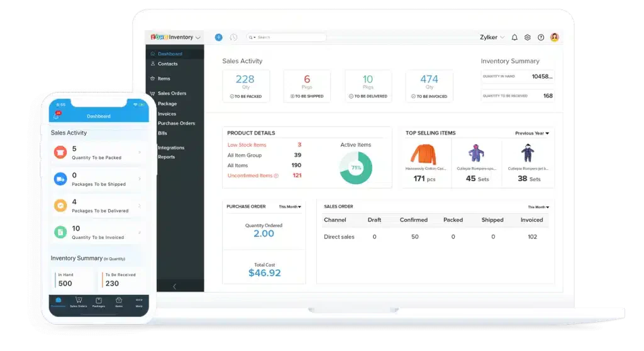Viewport: 644px width, 351px height.
Task: Select Dashboard in the sidebar menu
Action: pos(175,54)
